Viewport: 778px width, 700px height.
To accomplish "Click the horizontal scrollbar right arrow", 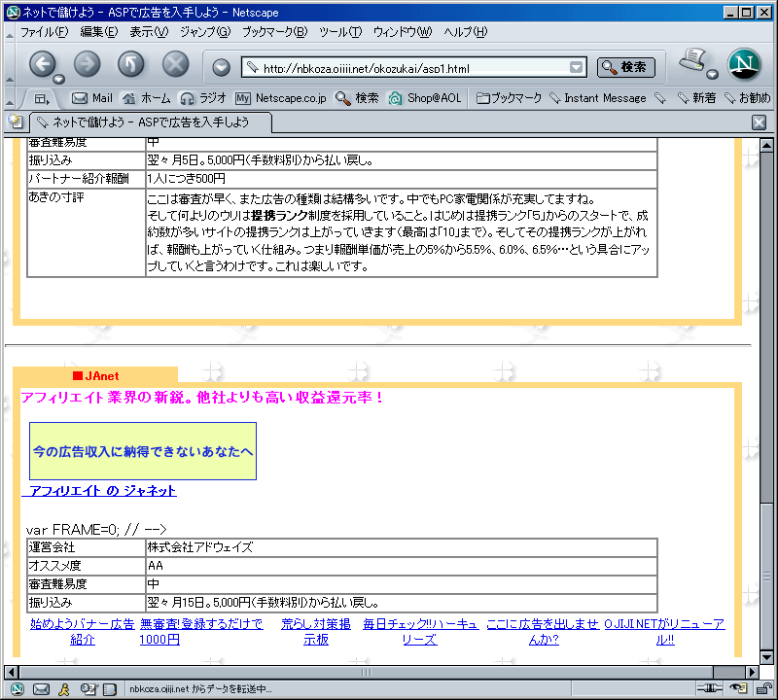I will tap(753, 672).
